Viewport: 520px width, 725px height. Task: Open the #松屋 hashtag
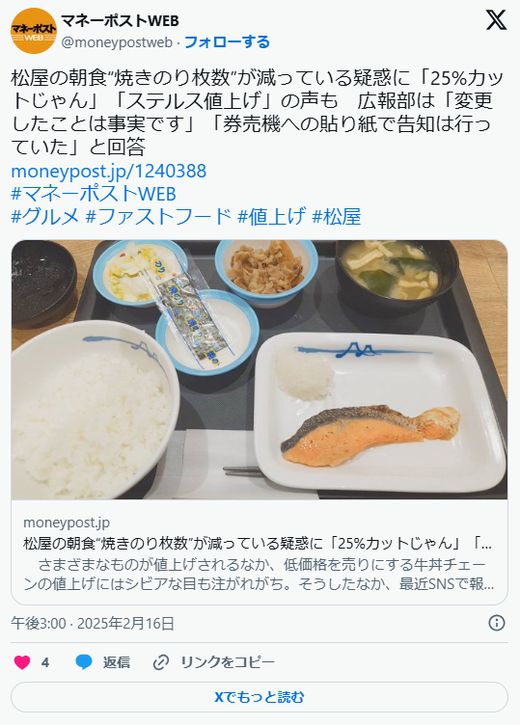click(336, 216)
